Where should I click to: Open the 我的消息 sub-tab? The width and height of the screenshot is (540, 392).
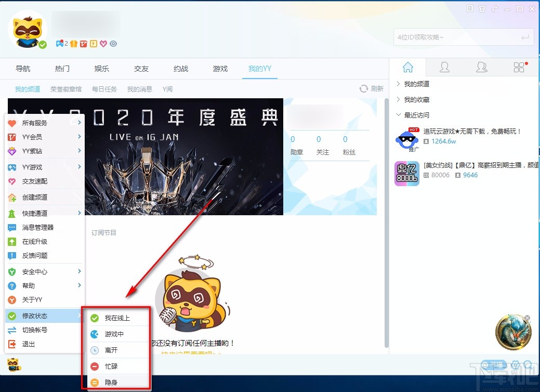point(139,89)
